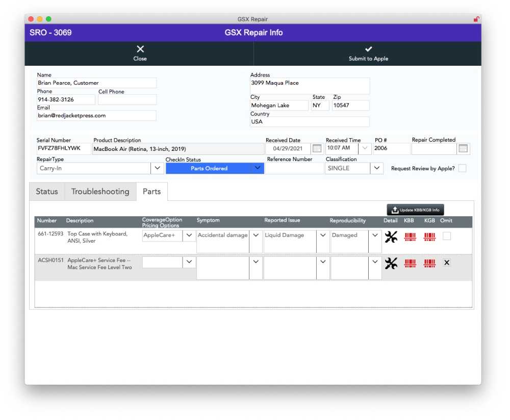The image size is (510, 420).
Task: Click Update KBB/KGB Info button
Action: pos(415,209)
